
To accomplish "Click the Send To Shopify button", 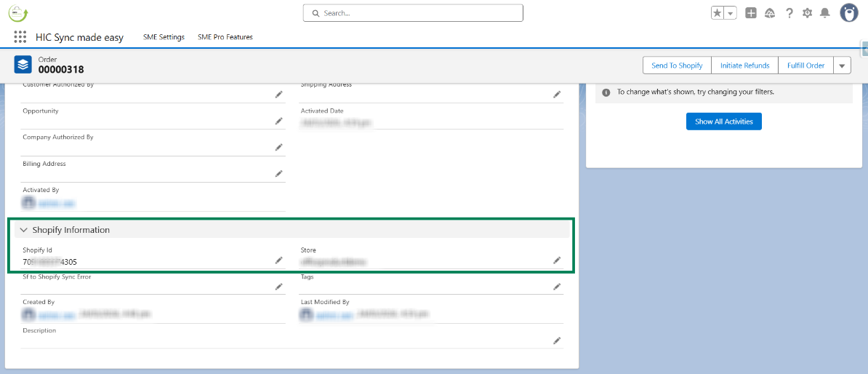I will pos(677,65).
